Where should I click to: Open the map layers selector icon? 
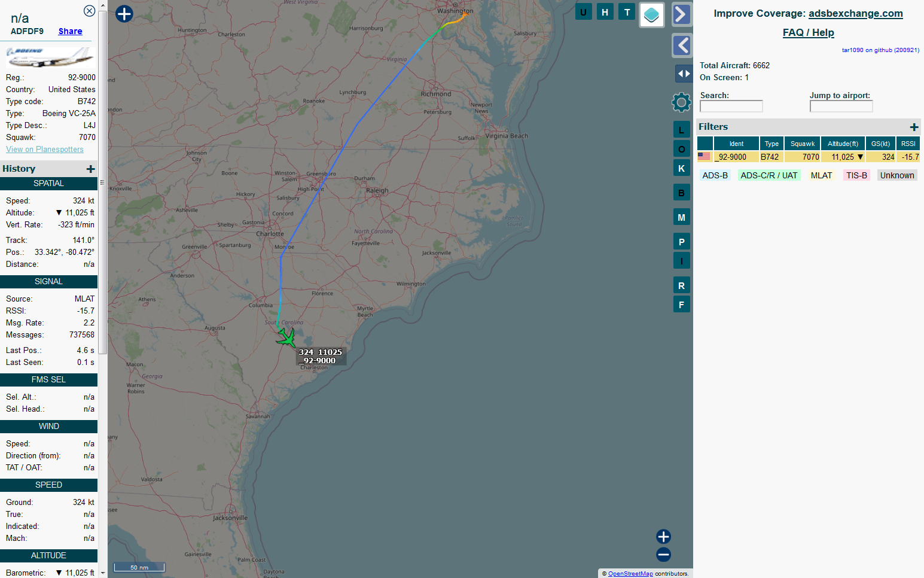click(652, 15)
